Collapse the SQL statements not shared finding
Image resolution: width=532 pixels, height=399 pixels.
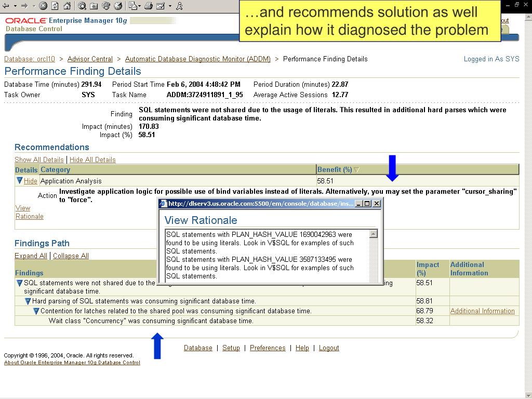(19, 283)
